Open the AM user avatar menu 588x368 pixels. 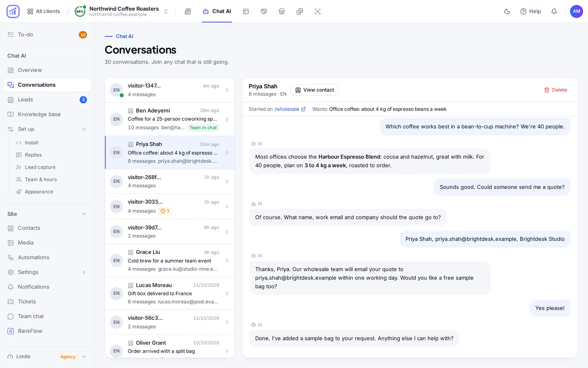click(x=576, y=11)
